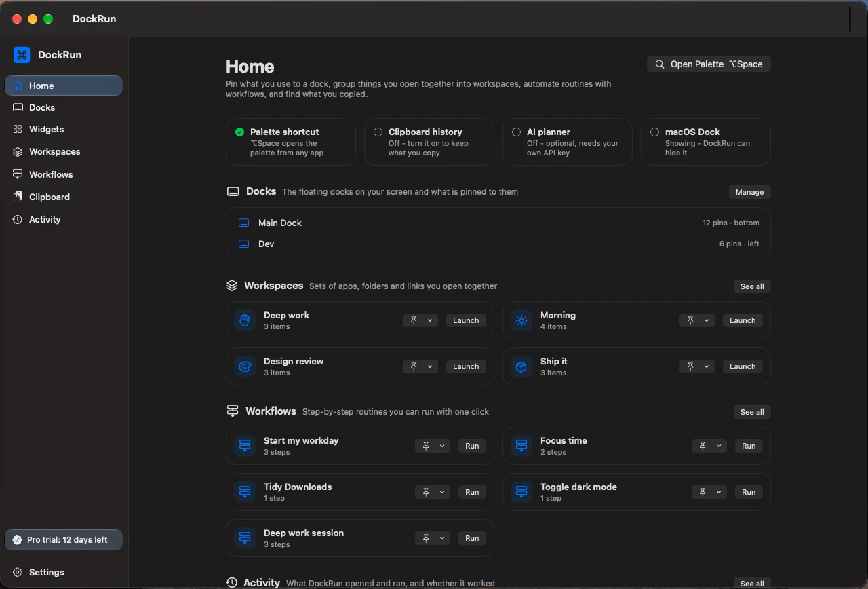The height and width of the screenshot is (589, 868).
Task: Switch to Workflows in the sidebar
Action: 64,174
